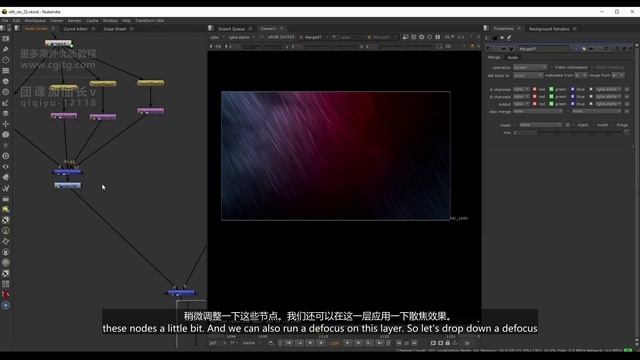Toggle B channels green checkbox

pyautogui.click(x=551, y=96)
